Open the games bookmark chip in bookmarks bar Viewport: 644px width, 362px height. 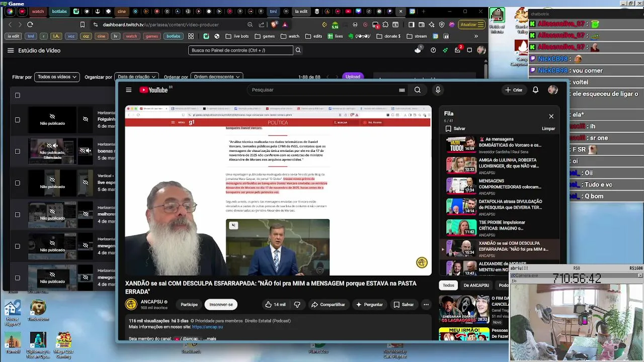coord(151,36)
